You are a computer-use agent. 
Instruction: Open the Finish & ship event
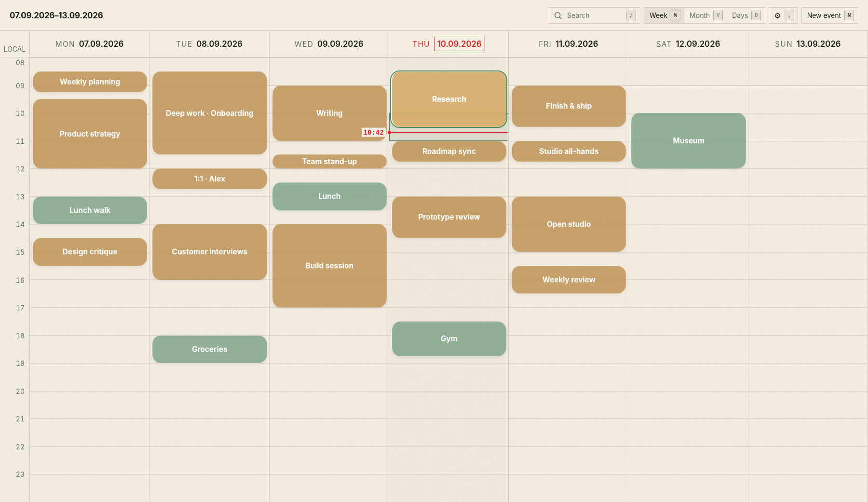[x=569, y=106]
